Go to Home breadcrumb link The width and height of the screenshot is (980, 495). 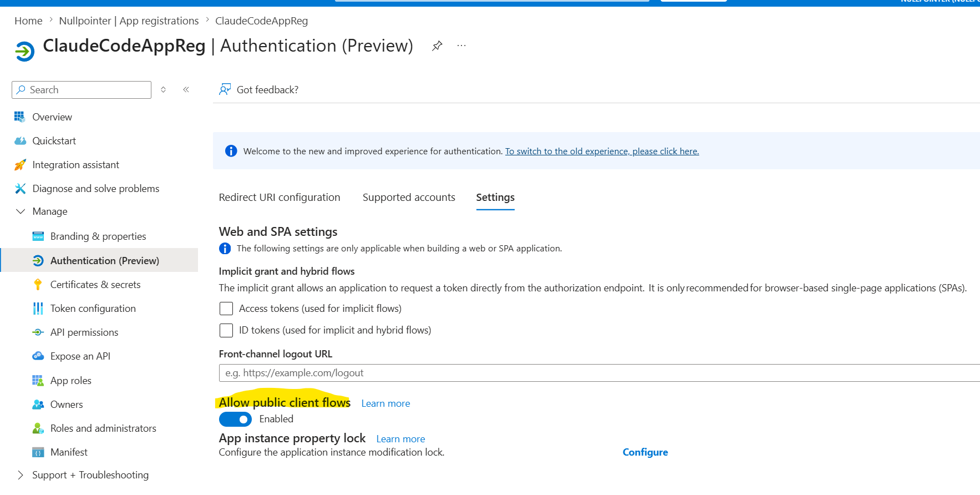(28, 21)
